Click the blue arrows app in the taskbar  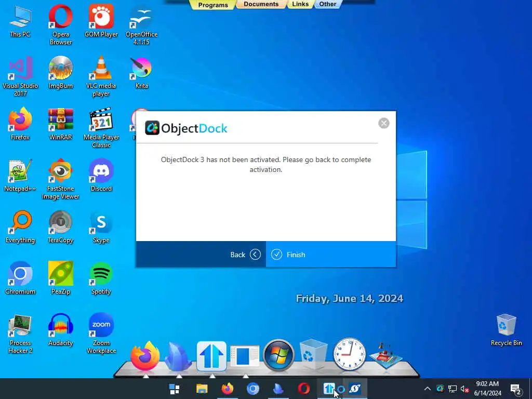pos(329,389)
